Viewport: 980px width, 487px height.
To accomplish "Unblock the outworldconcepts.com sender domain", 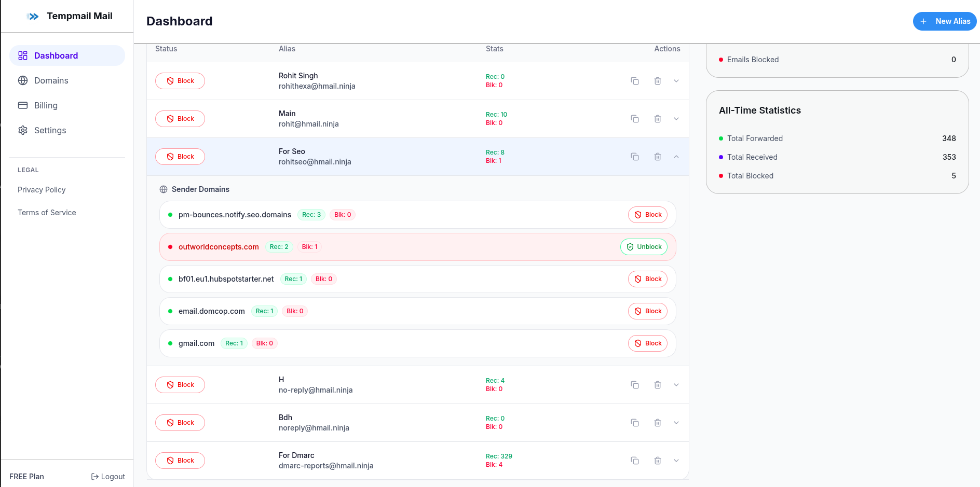I will point(644,247).
